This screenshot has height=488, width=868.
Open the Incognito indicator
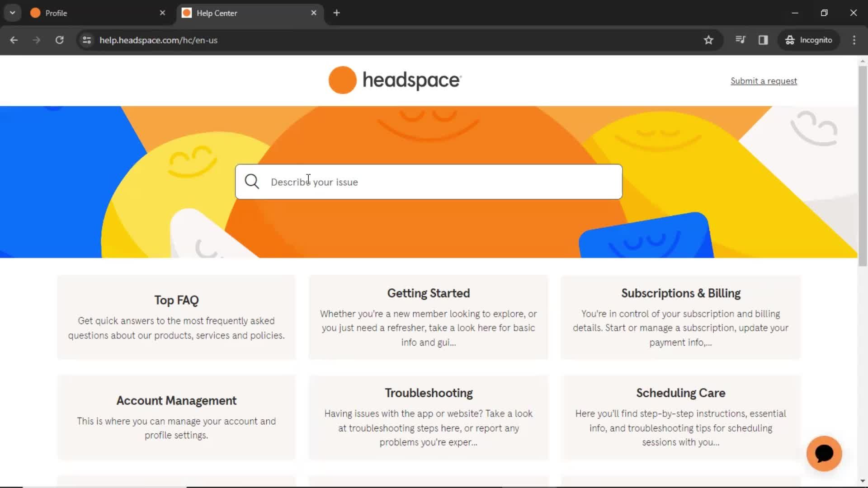pos(809,40)
